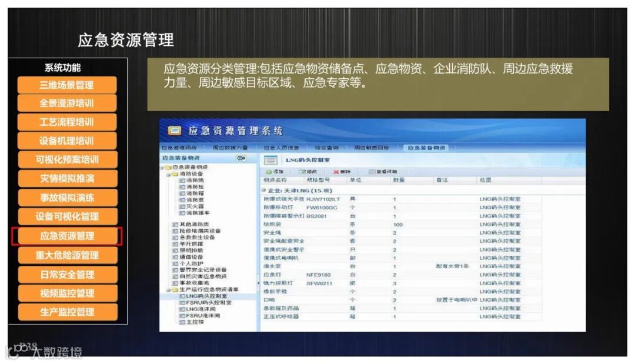635x364 pixels.
Task: Open the 应急人员信息 tab
Action: point(282,148)
